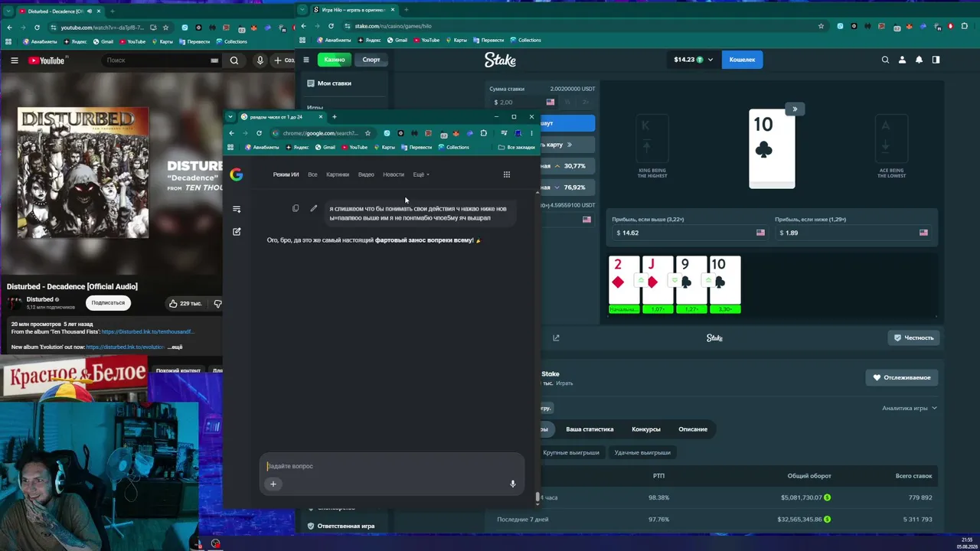Dictate a question with the microphone
980x551 pixels.
coord(513,484)
